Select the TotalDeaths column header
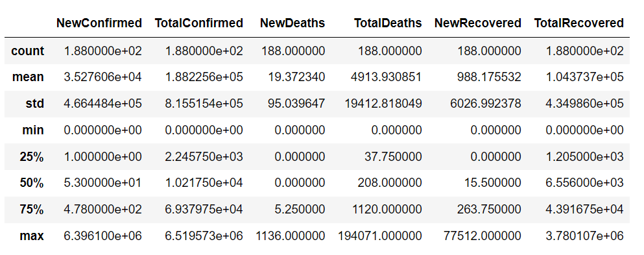Screen dimensions: 644x255 [388, 23]
